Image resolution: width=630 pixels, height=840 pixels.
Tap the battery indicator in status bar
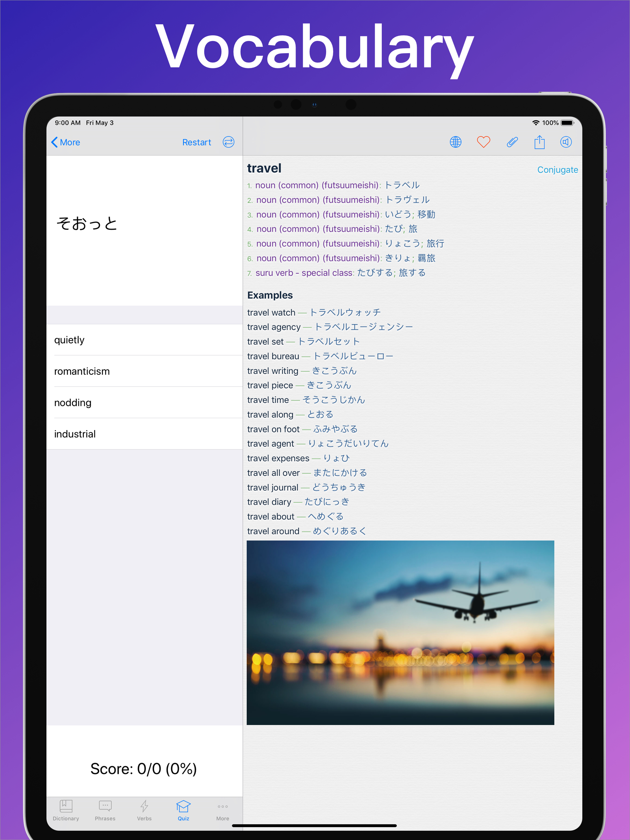click(567, 123)
